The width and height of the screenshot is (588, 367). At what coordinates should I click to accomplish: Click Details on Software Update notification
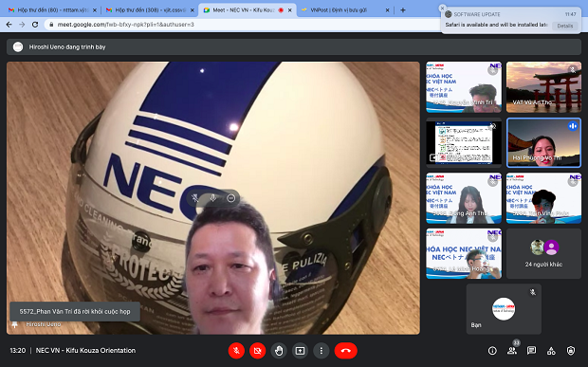[564, 26]
